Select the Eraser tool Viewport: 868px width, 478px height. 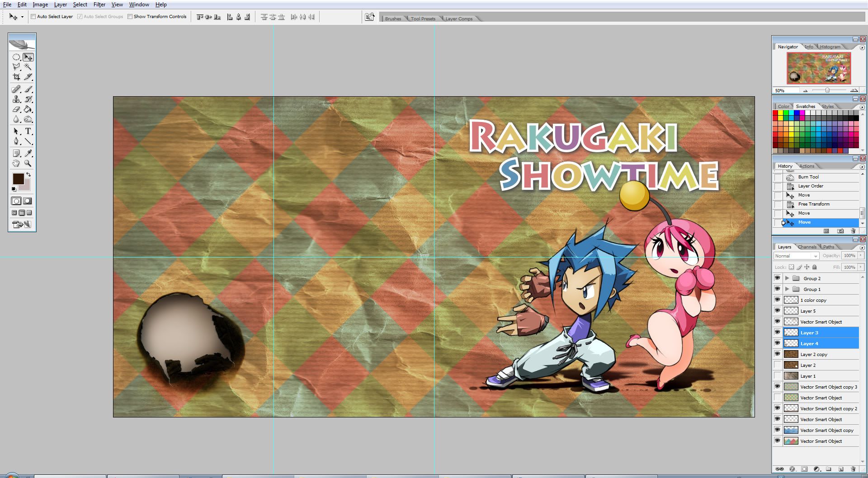[16, 109]
